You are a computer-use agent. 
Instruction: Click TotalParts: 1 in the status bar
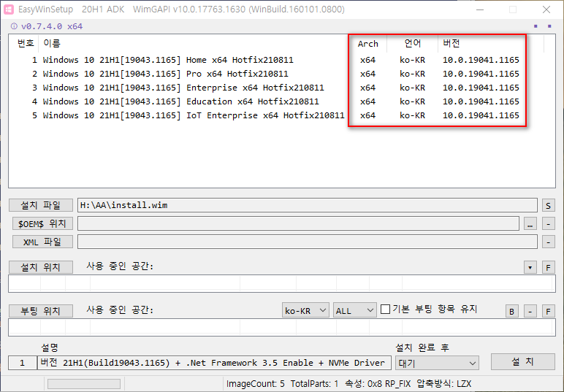pos(314,384)
